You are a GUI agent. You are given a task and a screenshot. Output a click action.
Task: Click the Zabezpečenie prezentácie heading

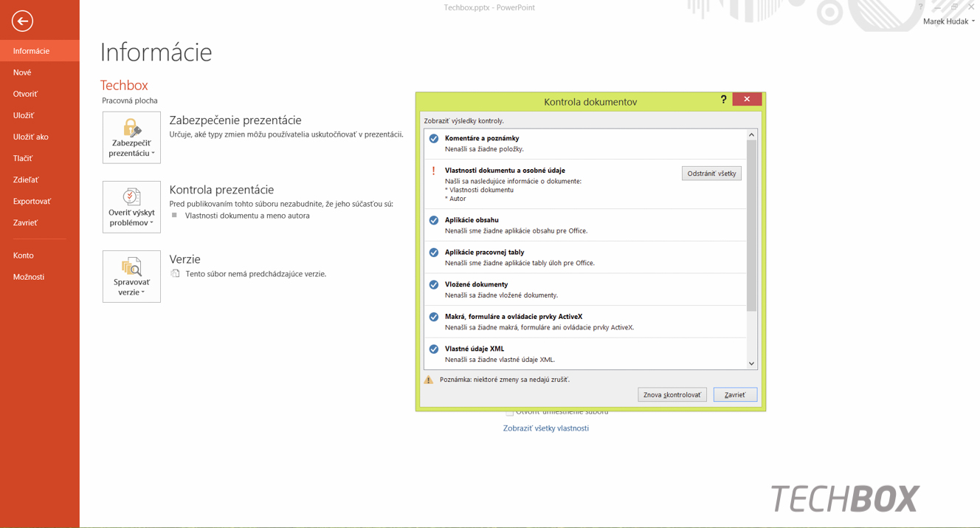[235, 120]
